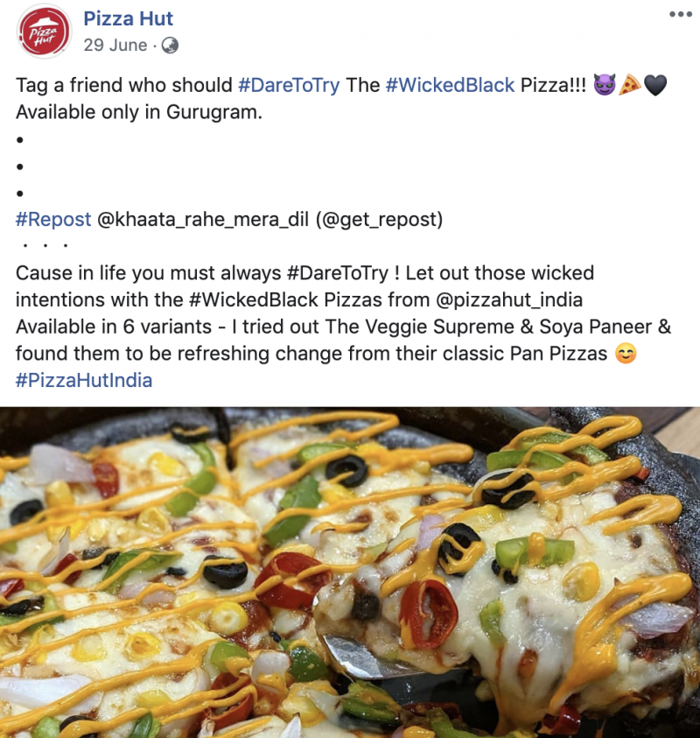Click the smiling face emoji
The height and width of the screenshot is (738, 700).
pos(626,354)
